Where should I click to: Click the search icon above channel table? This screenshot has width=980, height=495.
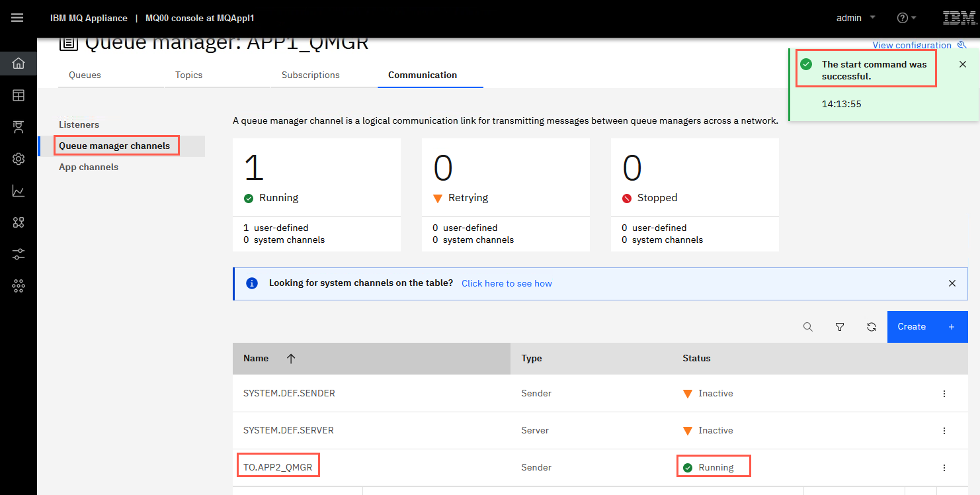pos(808,327)
